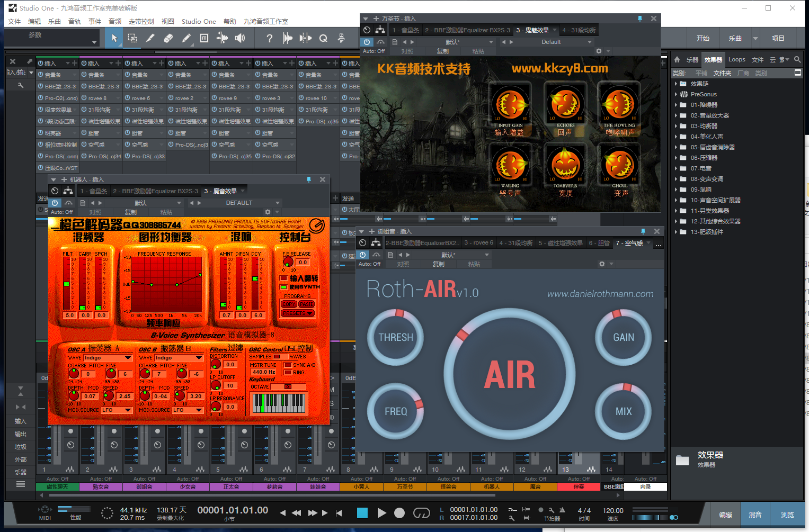The width and height of the screenshot is (809, 532).
Task: Bypass Roth-AIR plugin with its power button
Action: point(363,255)
